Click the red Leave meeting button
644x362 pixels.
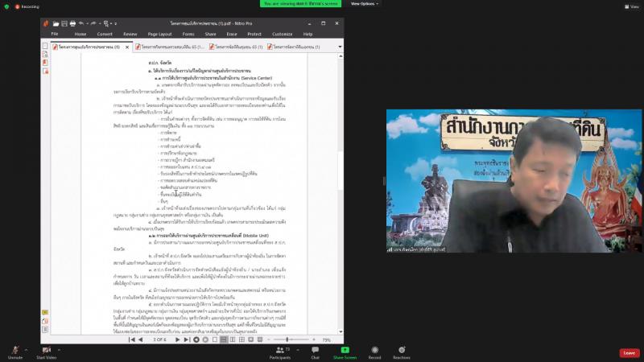(630, 353)
